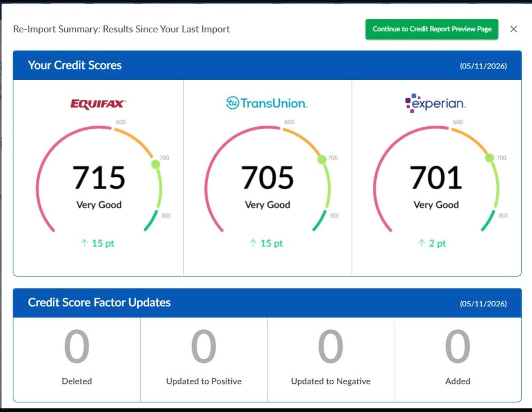
Task: Click the Experian 2 pt increase indicator
Action: click(432, 243)
